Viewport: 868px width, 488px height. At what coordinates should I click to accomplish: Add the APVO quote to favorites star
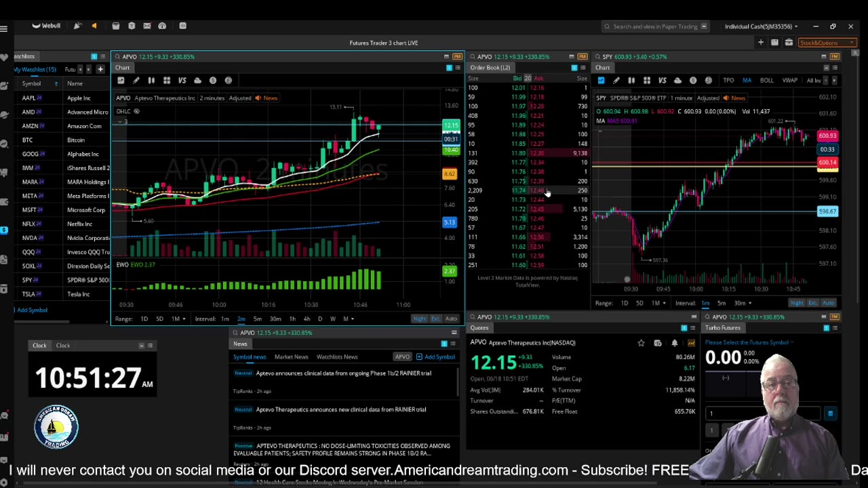click(x=641, y=343)
